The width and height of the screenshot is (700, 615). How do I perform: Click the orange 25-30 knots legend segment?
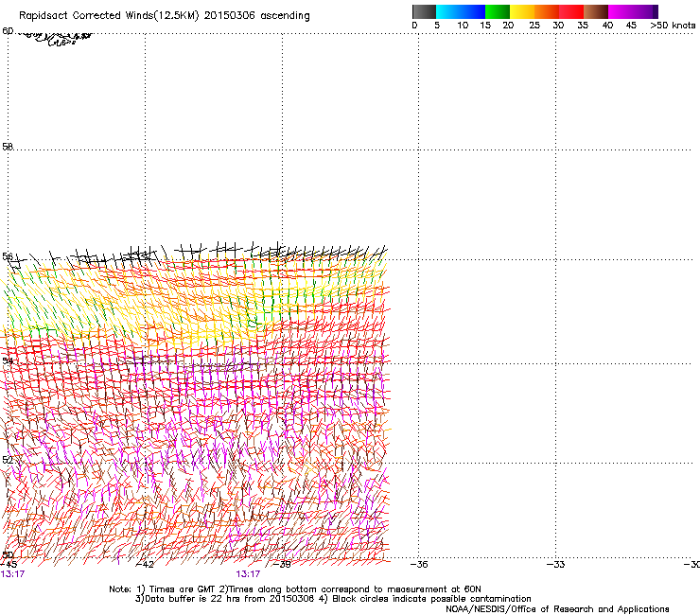[547, 11]
